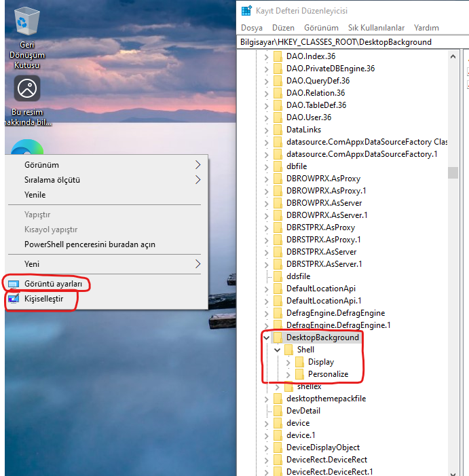Select the DBROWPRX.AsServer.1 key
The height and width of the screenshot is (476, 469).
pyautogui.click(x=326, y=215)
